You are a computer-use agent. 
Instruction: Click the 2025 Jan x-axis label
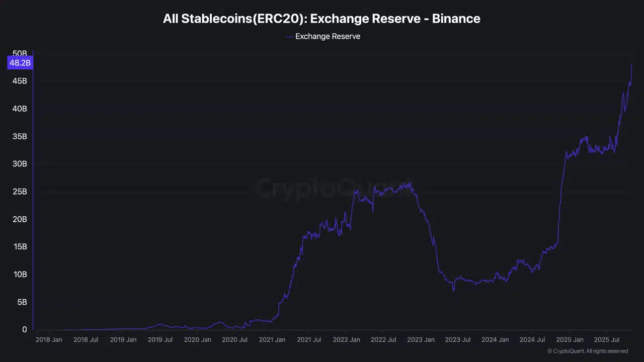point(569,340)
